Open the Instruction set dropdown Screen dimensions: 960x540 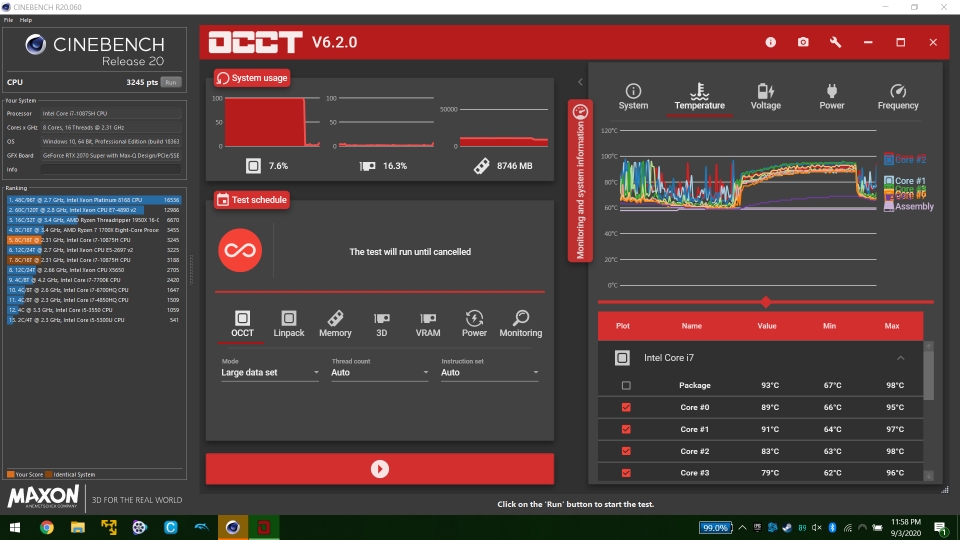click(490, 372)
